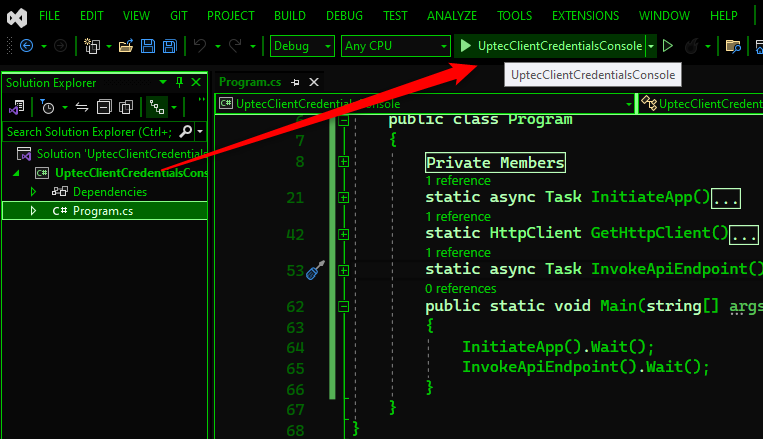This screenshot has width=763, height=439.
Task: Toggle Show All Files in Solution Explorer
Action: pyautogui.click(x=126, y=107)
